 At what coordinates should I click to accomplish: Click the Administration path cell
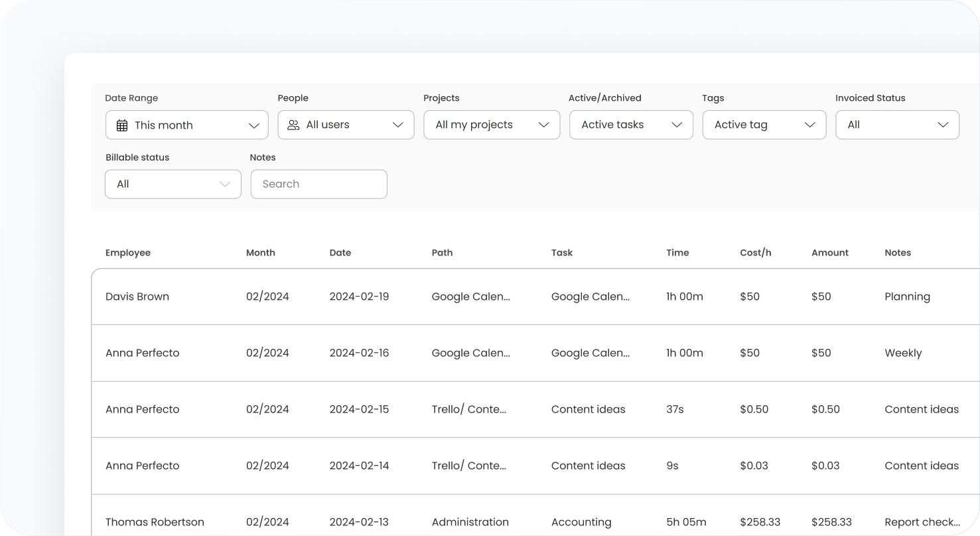click(x=470, y=522)
